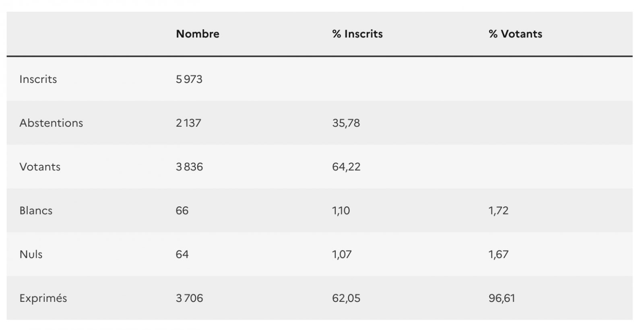Click the Votants count 3 836
644x330 pixels.
pyautogui.click(x=189, y=167)
